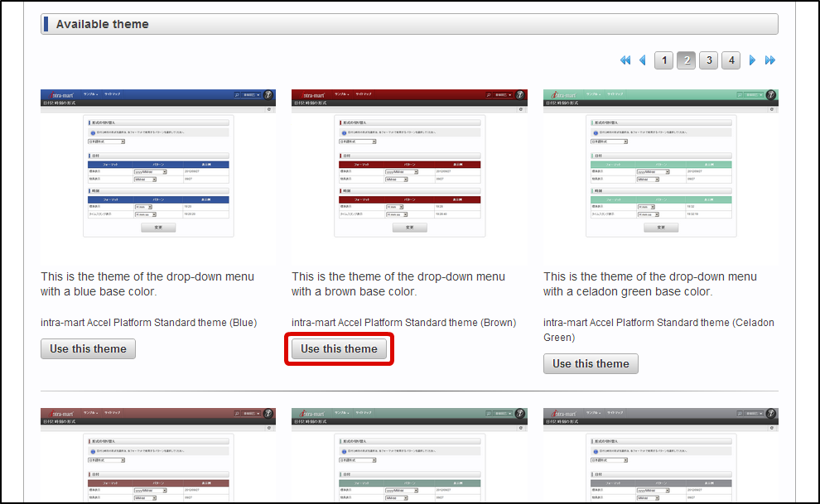Use the Blue standard theme

point(88,349)
